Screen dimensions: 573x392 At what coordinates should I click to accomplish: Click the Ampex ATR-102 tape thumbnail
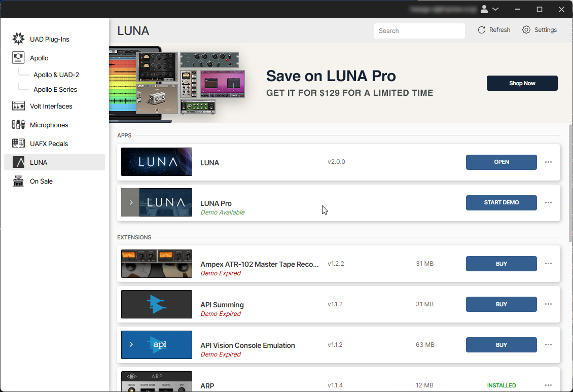click(156, 263)
